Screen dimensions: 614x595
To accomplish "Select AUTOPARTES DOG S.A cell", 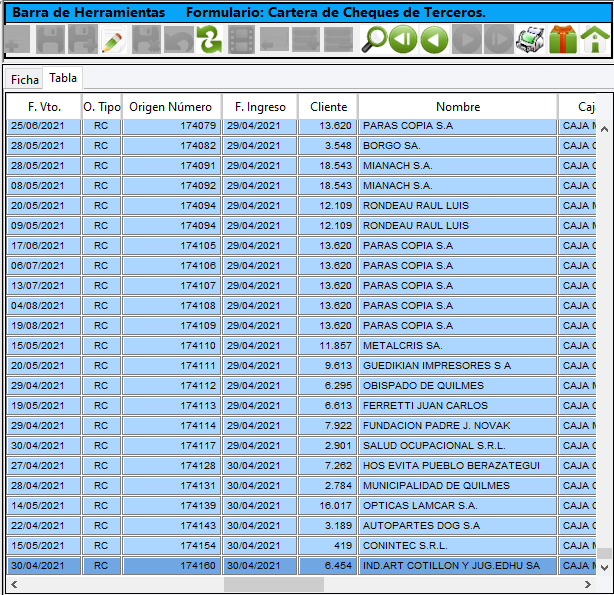I will 457,526.
